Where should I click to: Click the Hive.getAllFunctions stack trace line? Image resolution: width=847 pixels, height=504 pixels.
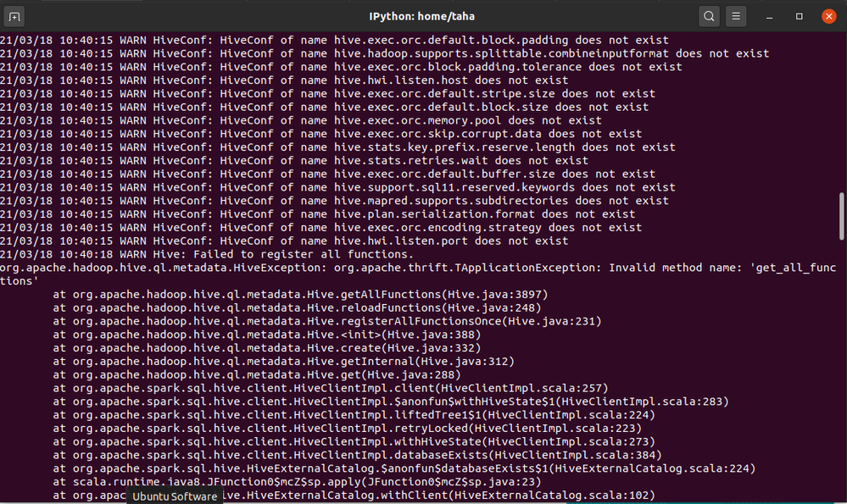pos(300,295)
